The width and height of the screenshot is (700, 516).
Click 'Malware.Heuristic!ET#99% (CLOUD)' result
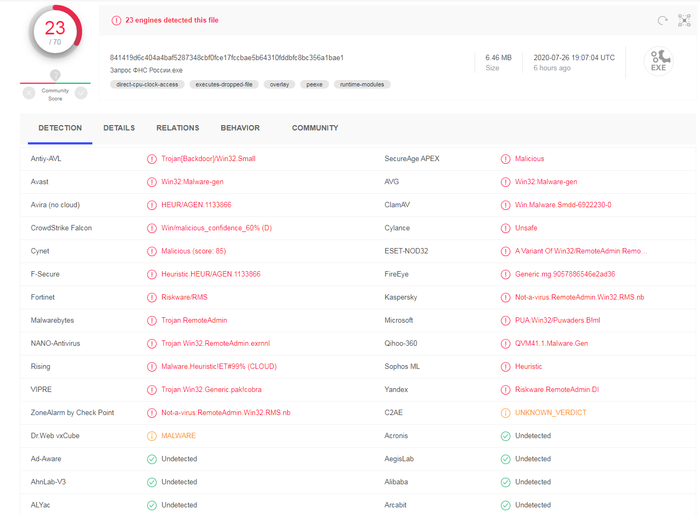(x=219, y=366)
